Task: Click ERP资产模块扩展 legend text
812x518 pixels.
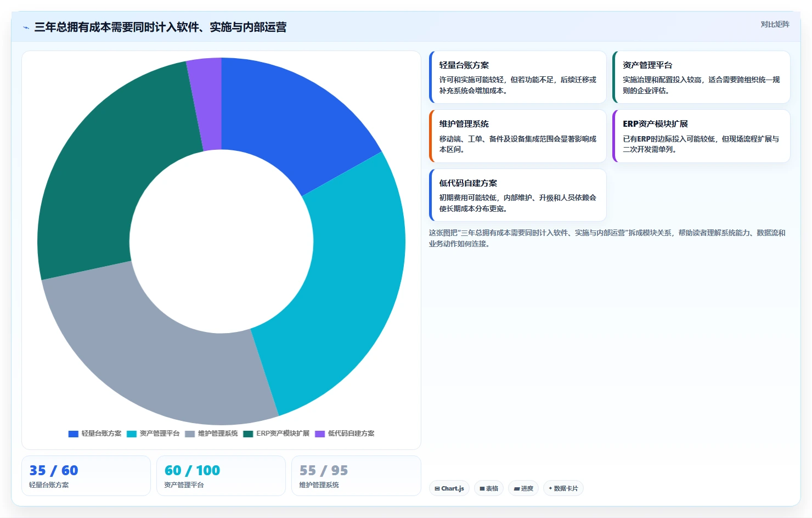Action: point(283,433)
